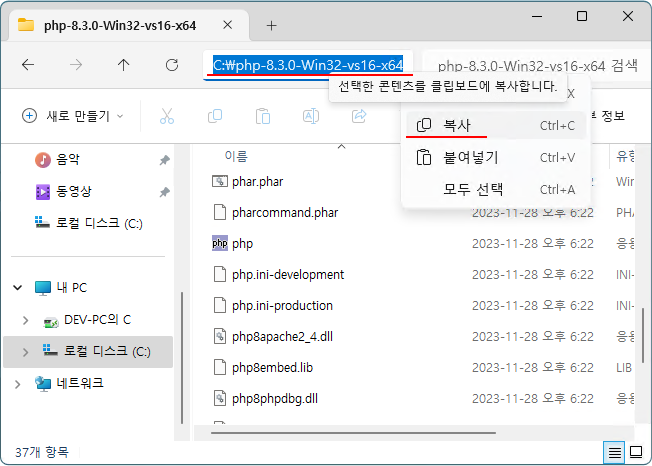Click date cell of php8embed.lib row
This screenshot has height=466, width=652.
(x=533, y=367)
